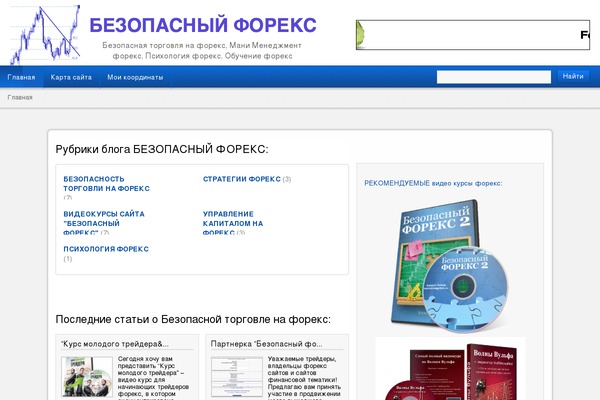Image resolution: width=600 pixels, height=400 pixels.
Task: Click the forex chart logo image
Action: click(45, 34)
